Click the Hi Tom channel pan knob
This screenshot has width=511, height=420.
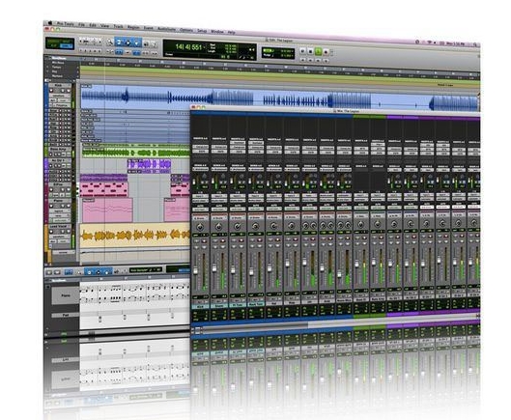(x=238, y=227)
